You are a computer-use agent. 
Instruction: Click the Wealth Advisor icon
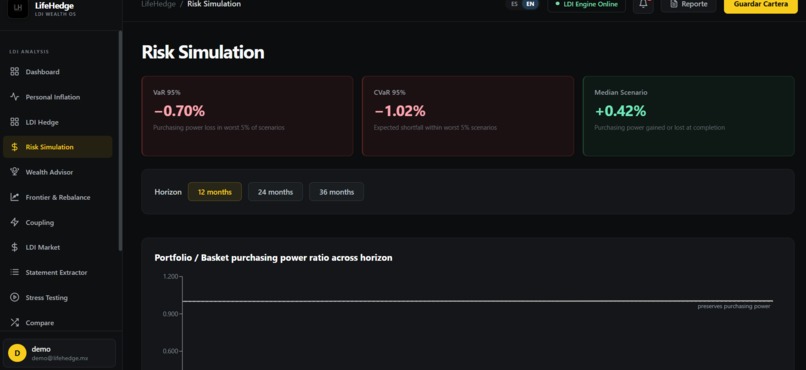(x=14, y=172)
